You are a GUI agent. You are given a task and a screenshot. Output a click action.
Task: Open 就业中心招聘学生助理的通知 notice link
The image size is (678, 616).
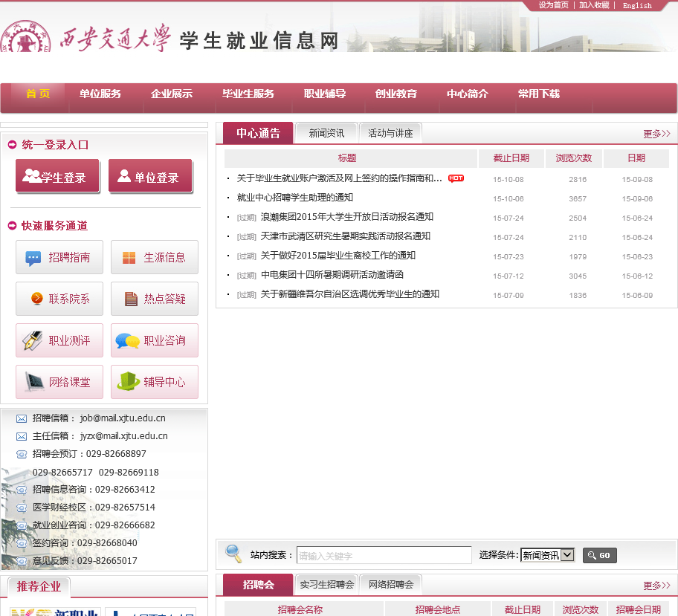click(294, 198)
